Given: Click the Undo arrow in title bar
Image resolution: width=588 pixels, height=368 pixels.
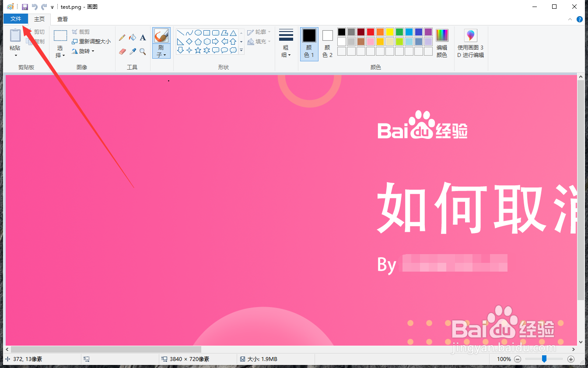Looking at the screenshot, I should [35, 7].
